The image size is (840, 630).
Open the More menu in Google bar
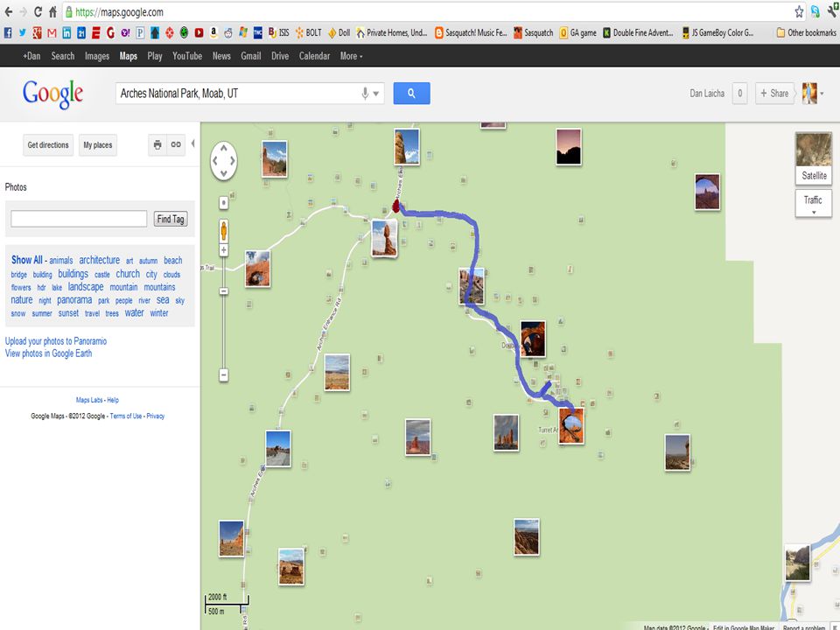(x=351, y=56)
